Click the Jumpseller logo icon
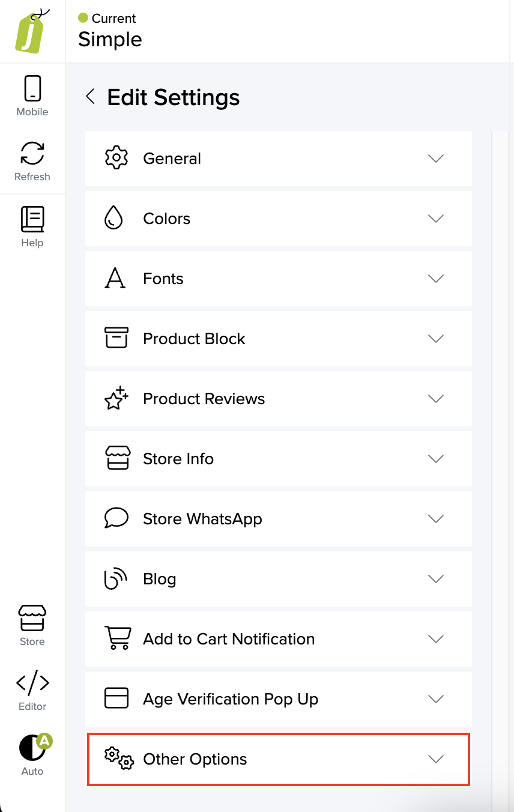Viewport: 514px width, 812px height. pos(31,31)
